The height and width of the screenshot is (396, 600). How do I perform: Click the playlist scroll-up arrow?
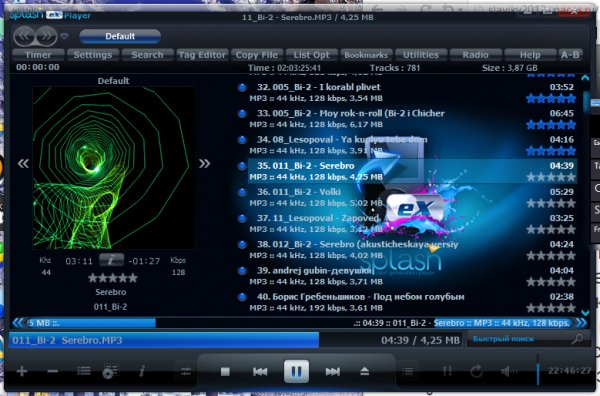[x=585, y=78]
